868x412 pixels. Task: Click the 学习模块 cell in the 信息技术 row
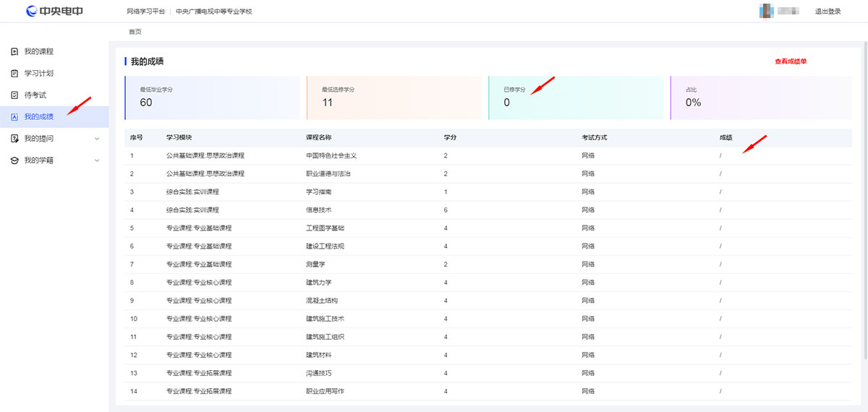coord(192,210)
